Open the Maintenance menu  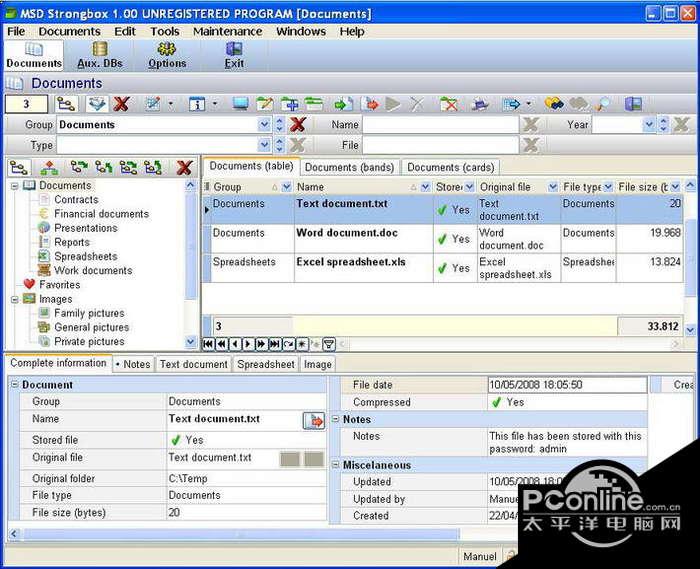click(x=227, y=31)
